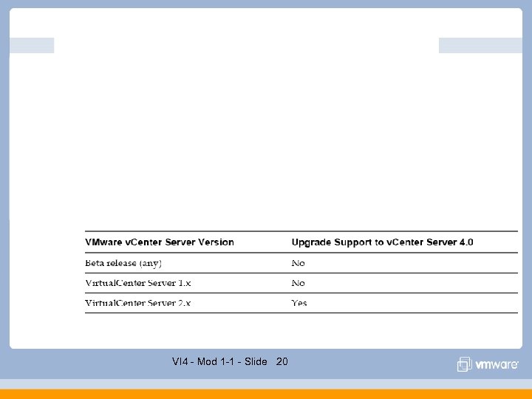Click the VMware logo in the footer
This screenshot has width=532, height=399.
[x=488, y=364]
